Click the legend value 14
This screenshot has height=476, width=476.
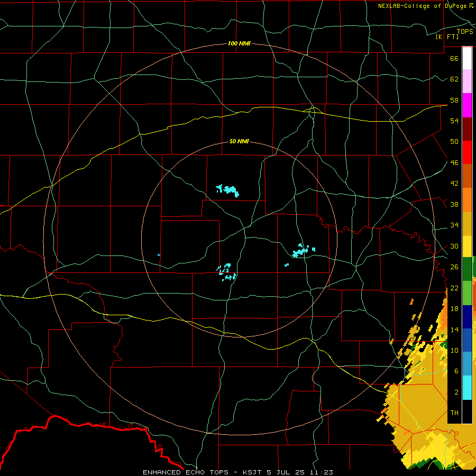(454, 329)
